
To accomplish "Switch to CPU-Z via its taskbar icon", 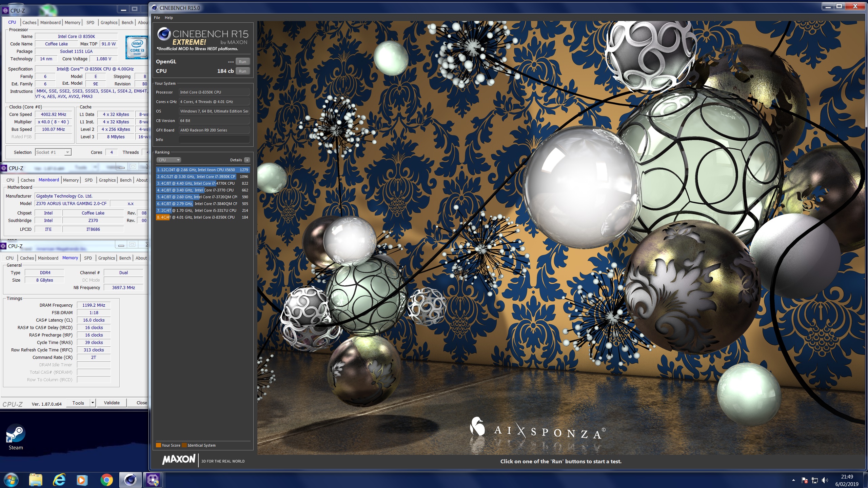I will point(153,480).
